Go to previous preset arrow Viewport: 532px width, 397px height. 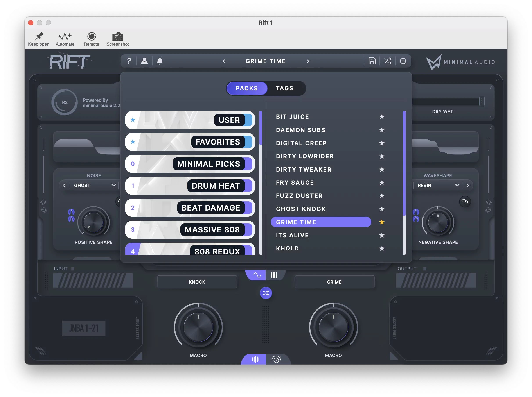(x=224, y=61)
